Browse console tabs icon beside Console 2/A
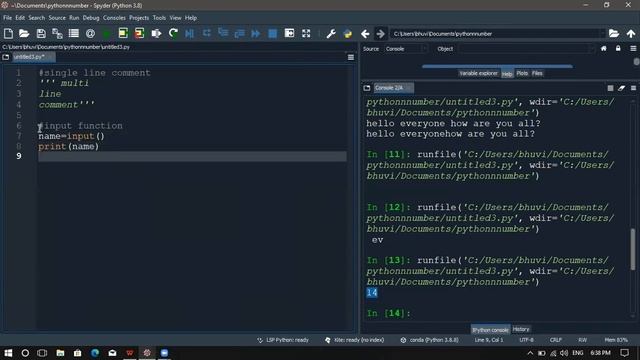This screenshot has width=640, height=360. (367, 88)
